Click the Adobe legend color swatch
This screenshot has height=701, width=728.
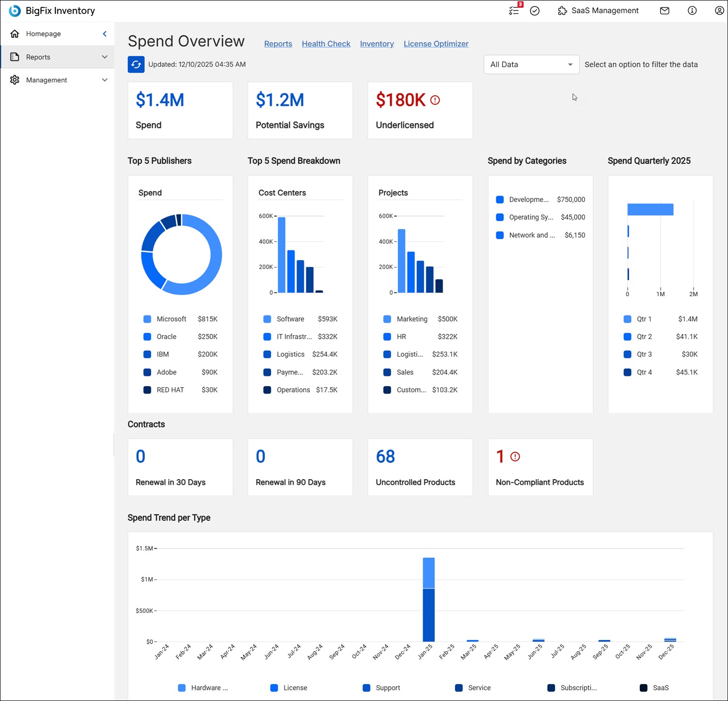pos(147,372)
